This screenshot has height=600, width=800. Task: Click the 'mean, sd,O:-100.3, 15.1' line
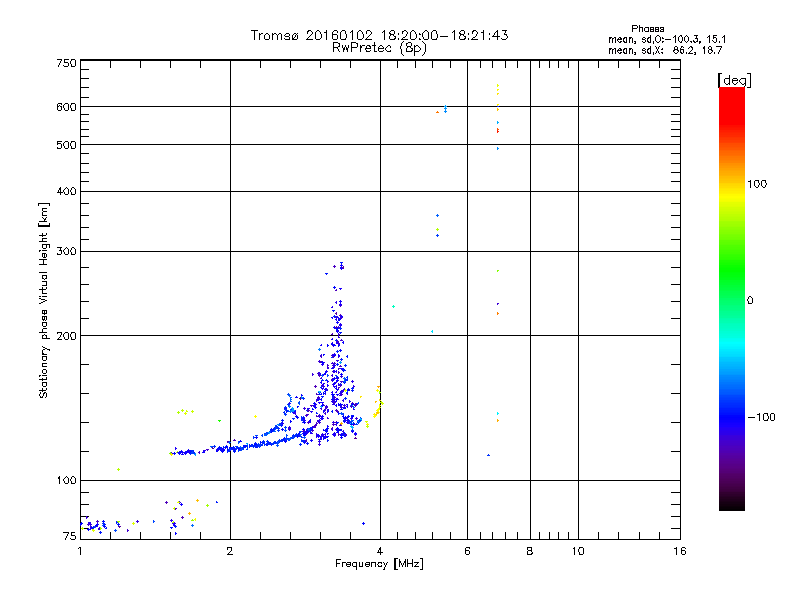coord(667,39)
